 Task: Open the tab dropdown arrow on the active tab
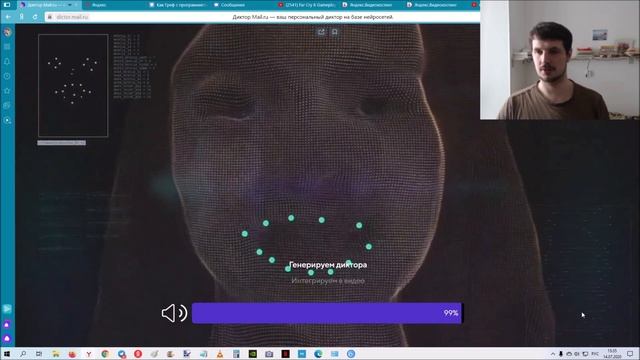69,5
